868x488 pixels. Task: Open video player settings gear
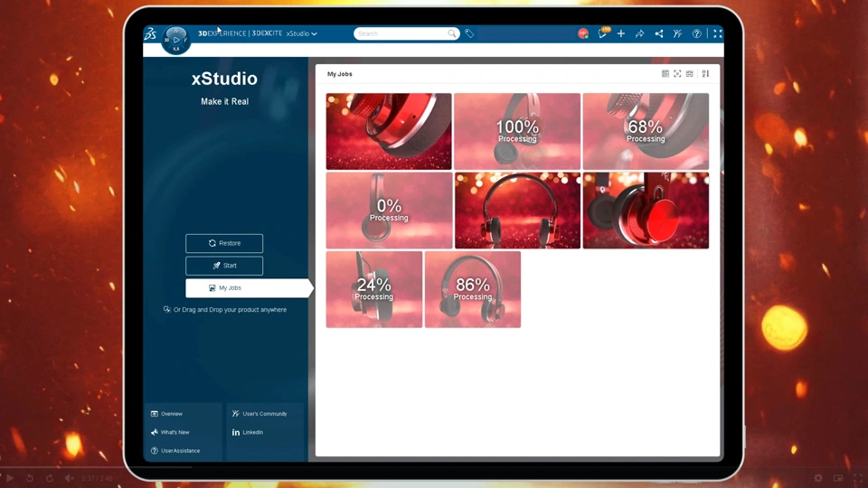coord(818,478)
